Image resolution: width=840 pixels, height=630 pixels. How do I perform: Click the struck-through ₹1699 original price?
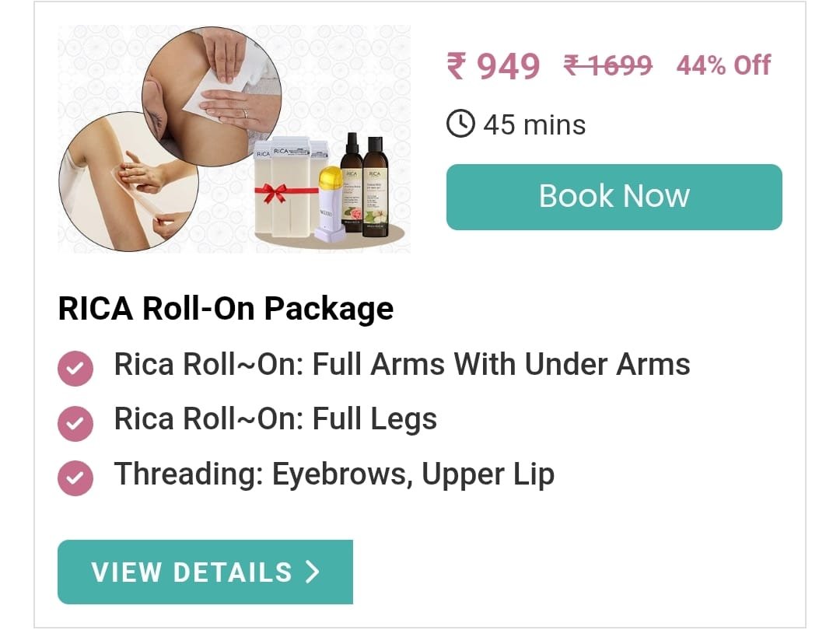click(608, 66)
